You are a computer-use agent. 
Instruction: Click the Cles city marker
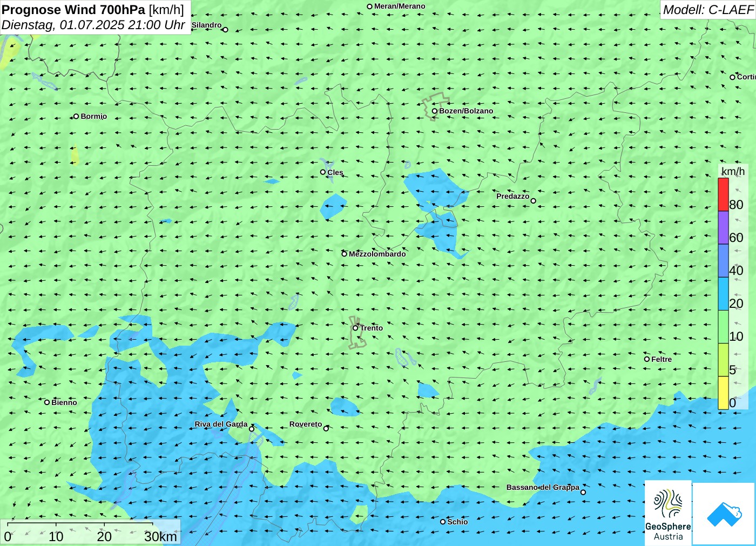click(x=323, y=172)
